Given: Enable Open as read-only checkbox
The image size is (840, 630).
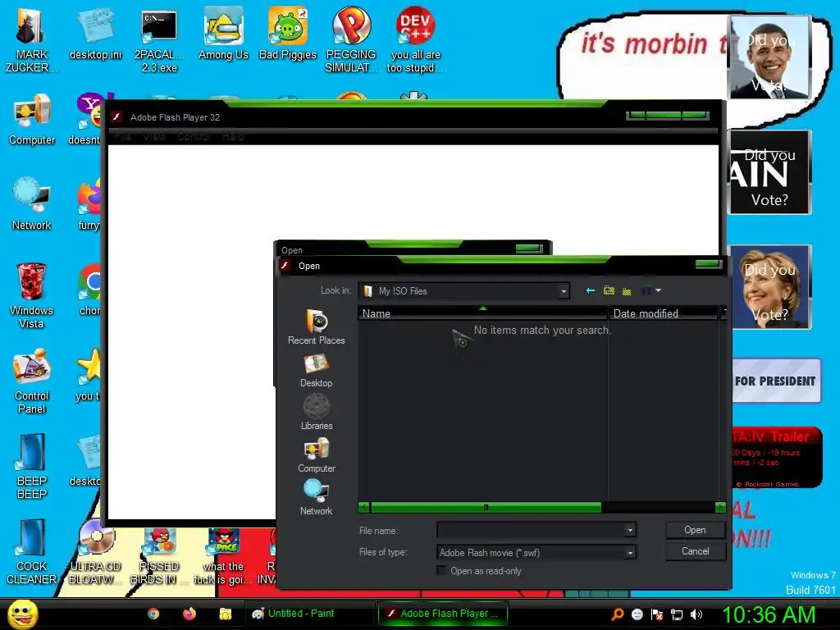Looking at the screenshot, I should point(441,571).
